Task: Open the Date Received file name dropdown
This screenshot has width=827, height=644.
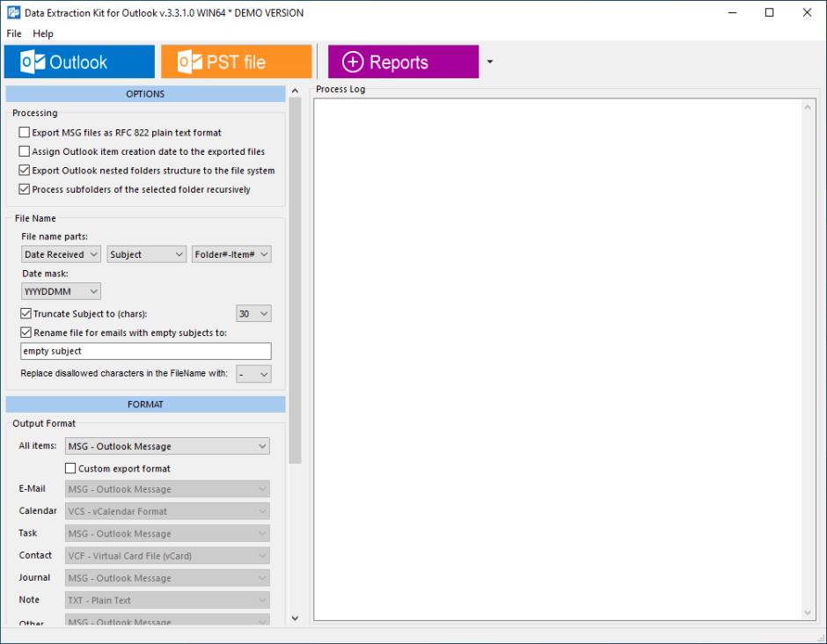Action: click(x=62, y=254)
